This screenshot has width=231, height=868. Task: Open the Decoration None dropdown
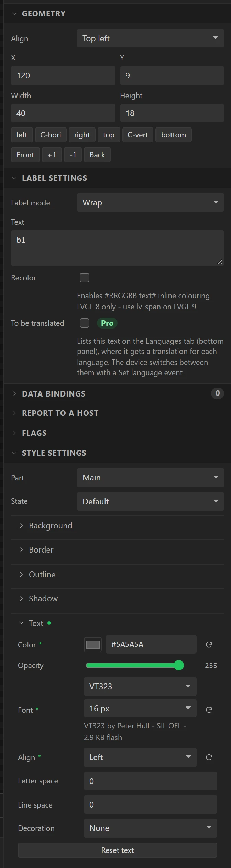(x=151, y=828)
